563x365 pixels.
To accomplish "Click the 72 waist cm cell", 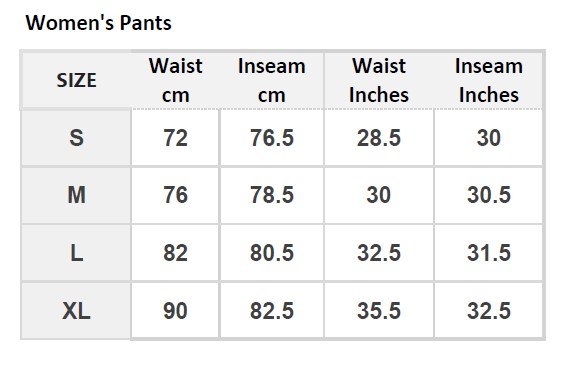I will click(176, 138).
